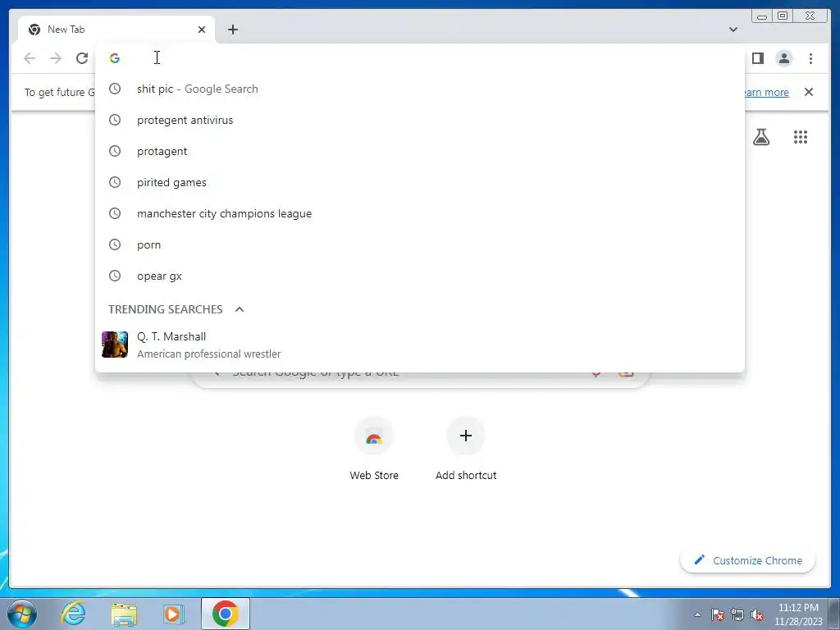
Task: Click the forward navigation arrow
Action: tap(56, 58)
